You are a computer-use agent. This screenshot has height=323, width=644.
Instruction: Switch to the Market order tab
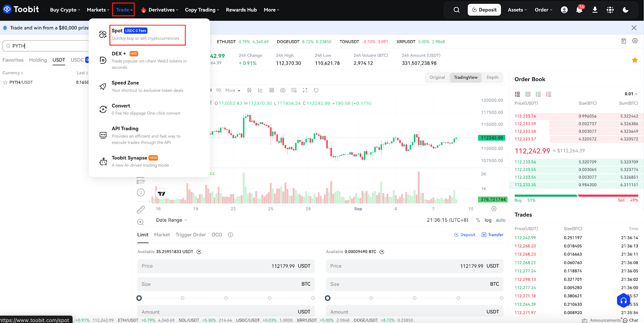coord(162,235)
